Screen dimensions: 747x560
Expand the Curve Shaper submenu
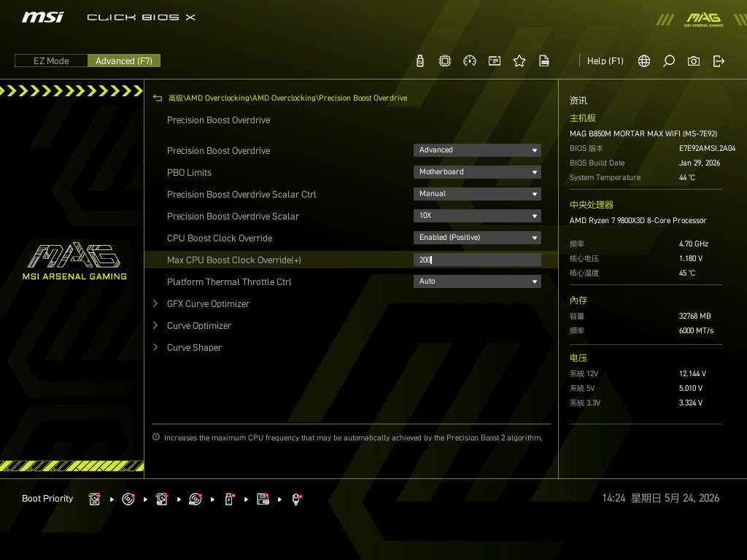click(x=194, y=348)
